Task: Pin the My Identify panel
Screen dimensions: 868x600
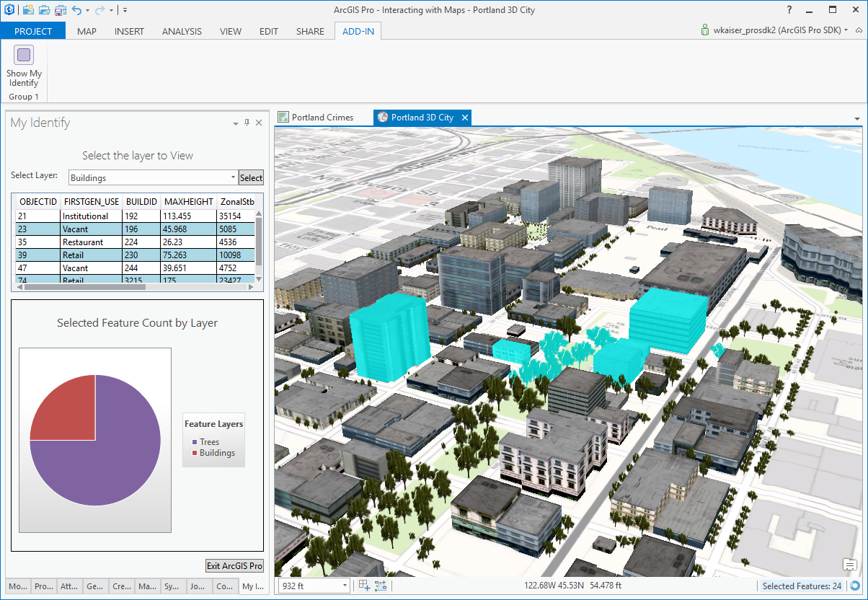Action: coord(246,123)
